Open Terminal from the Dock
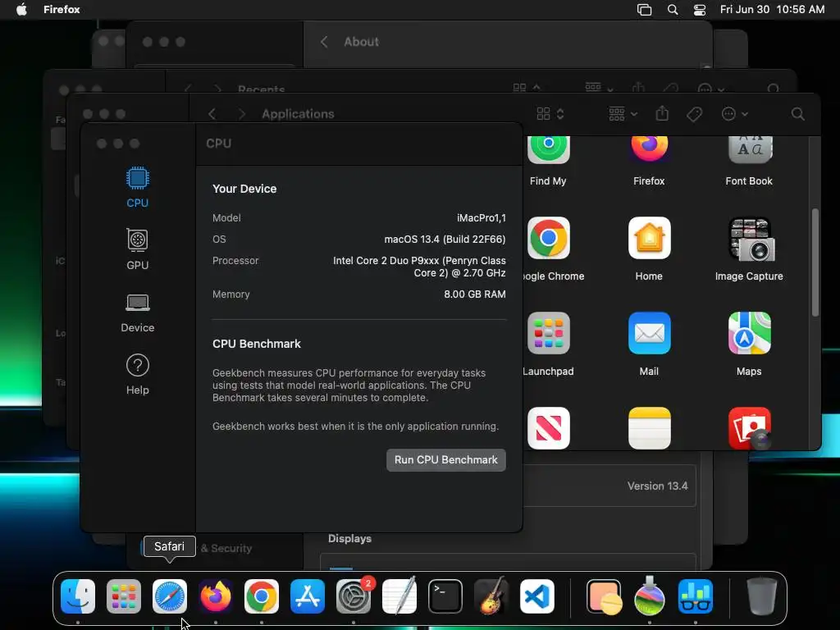This screenshot has height=630, width=840. (x=445, y=596)
